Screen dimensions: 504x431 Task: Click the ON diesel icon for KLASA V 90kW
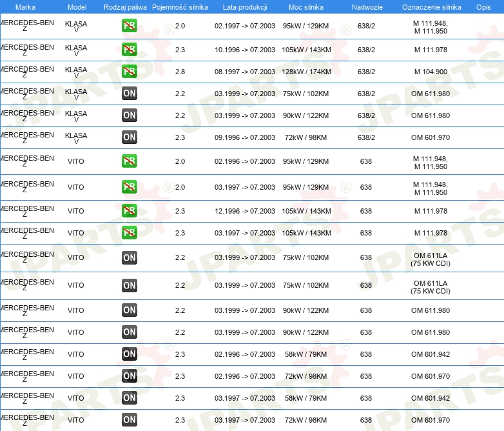click(x=130, y=115)
